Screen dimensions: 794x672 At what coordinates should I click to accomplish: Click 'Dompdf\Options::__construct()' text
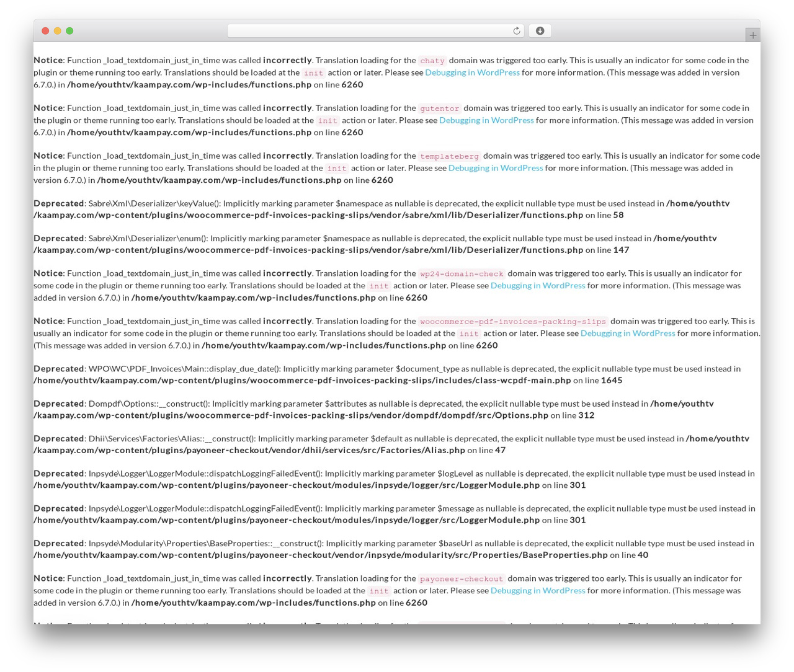pos(149,404)
